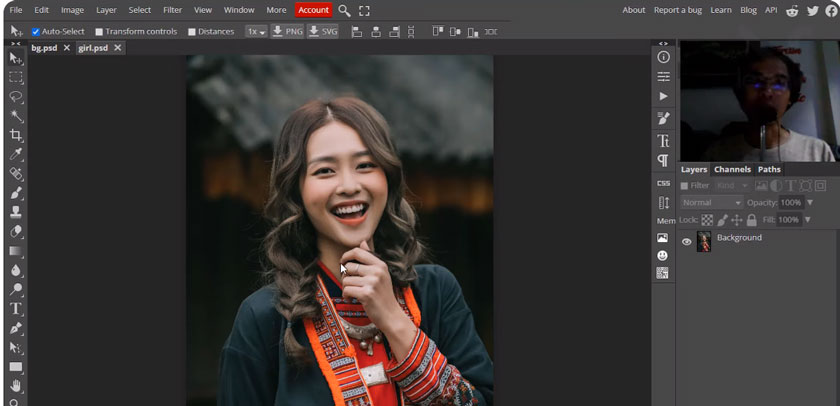840x406 pixels.
Task: Select the Blur droplet tool
Action: 16,270
